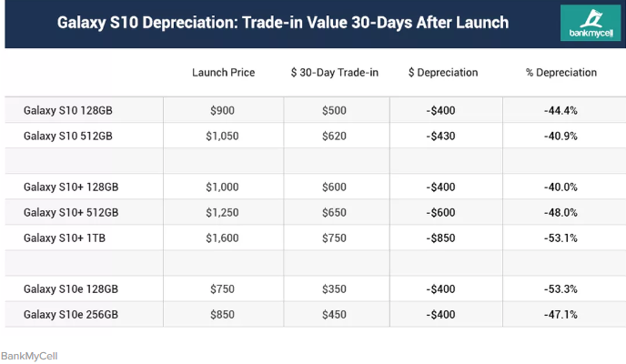The image size is (626, 364).
Task: Click the Galaxy S10+ 128GB row label
Action: pos(71,187)
